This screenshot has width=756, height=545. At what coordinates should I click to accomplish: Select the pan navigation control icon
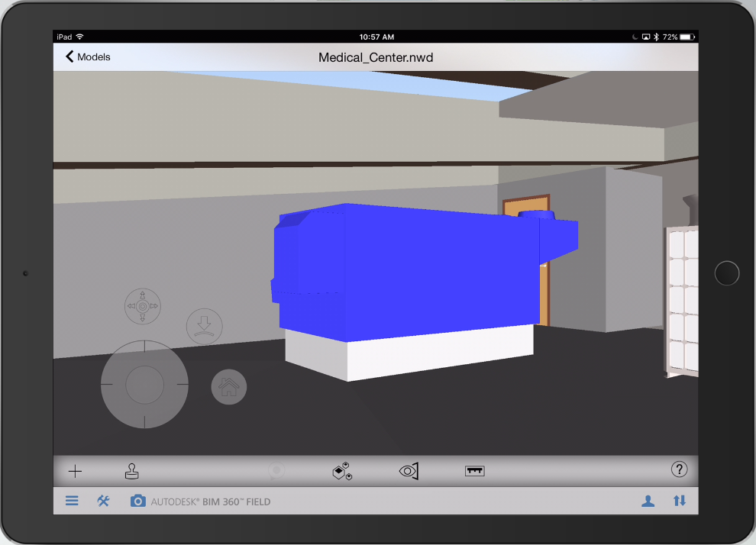(142, 305)
